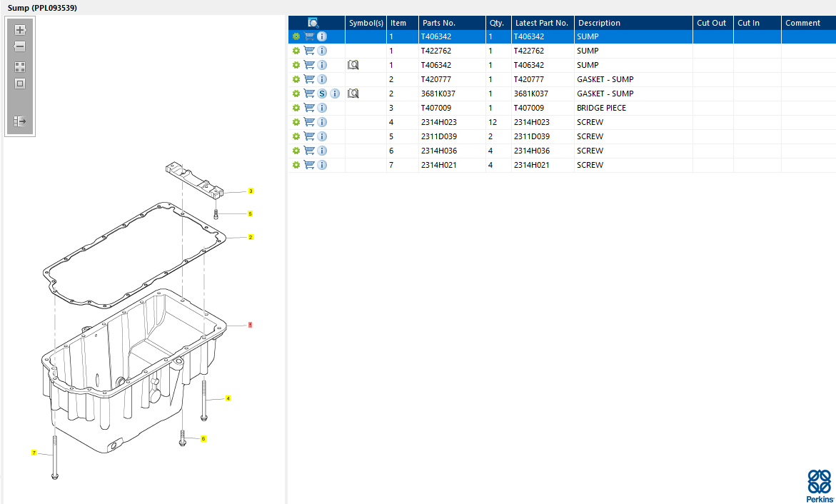Click the Perkins logo

820,486
